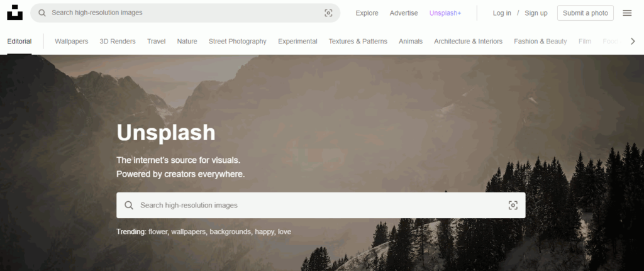The height and width of the screenshot is (271, 644).
Task: Open visual search in hero search box
Action: (x=513, y=206)
